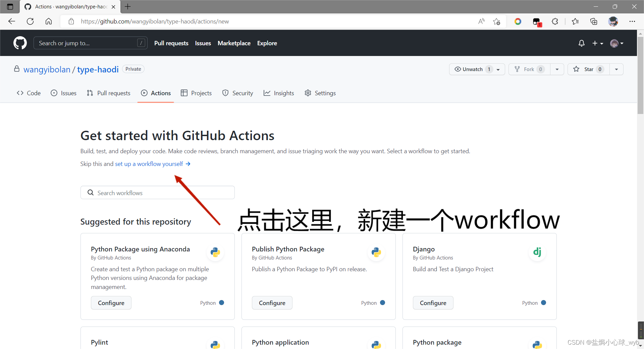Click the scrollbar up arrow
The height and width of the screenshot is (349, 644).
pyautogui.click(x=640, y=33)
